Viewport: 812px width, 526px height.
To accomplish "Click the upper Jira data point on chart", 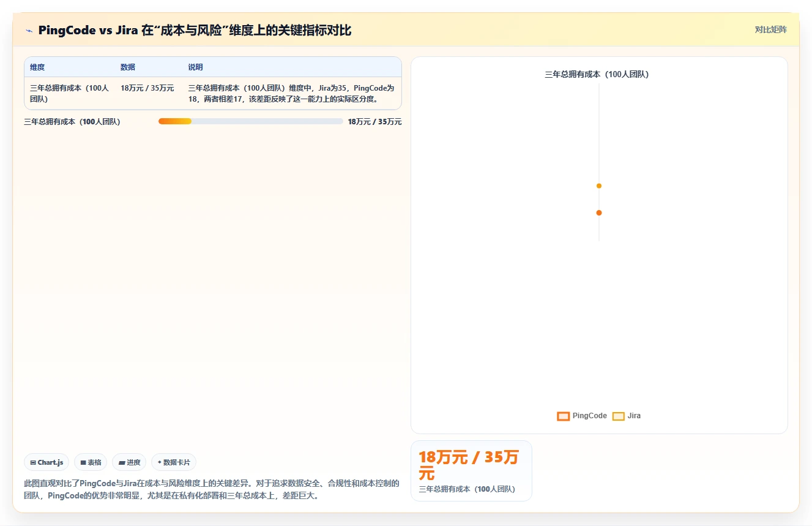I will coord(599,186).
